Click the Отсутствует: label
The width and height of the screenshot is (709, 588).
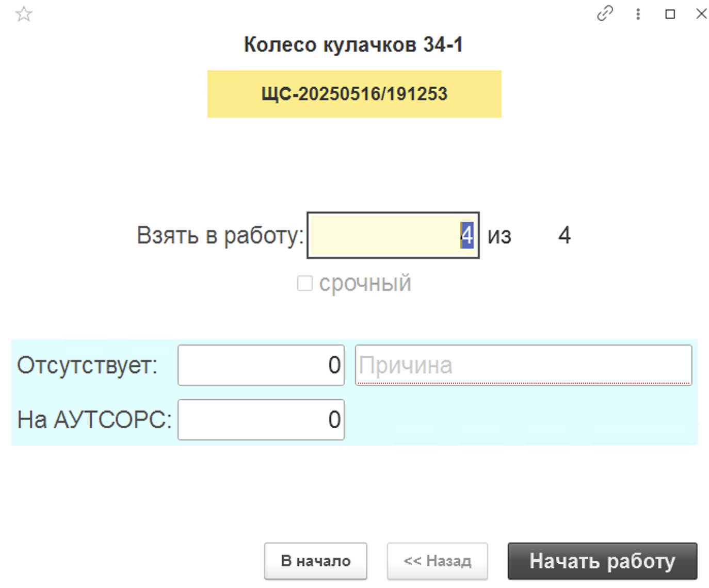point(87,365)
